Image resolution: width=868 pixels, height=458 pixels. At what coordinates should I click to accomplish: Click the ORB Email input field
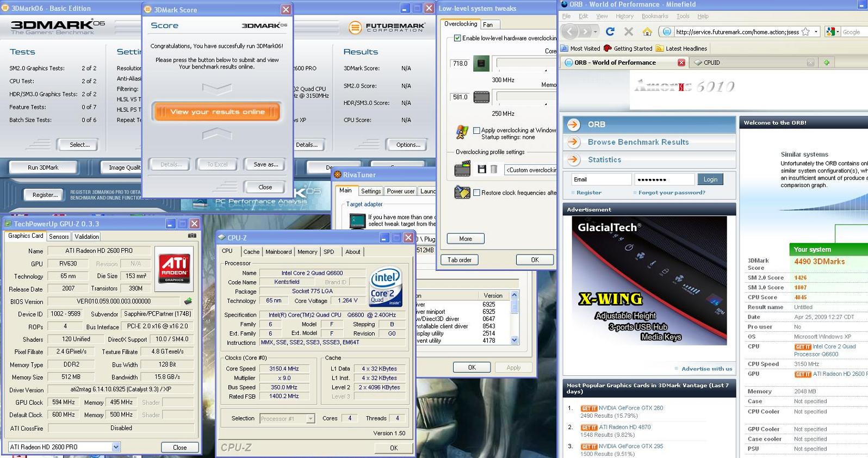601,179
